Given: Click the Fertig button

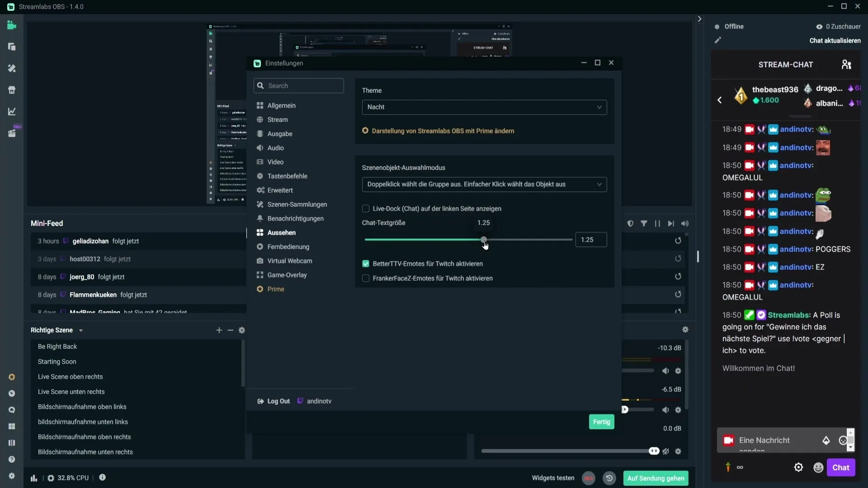Looking at the screenshot, I should pyautogui.click(x=602, y=421).
